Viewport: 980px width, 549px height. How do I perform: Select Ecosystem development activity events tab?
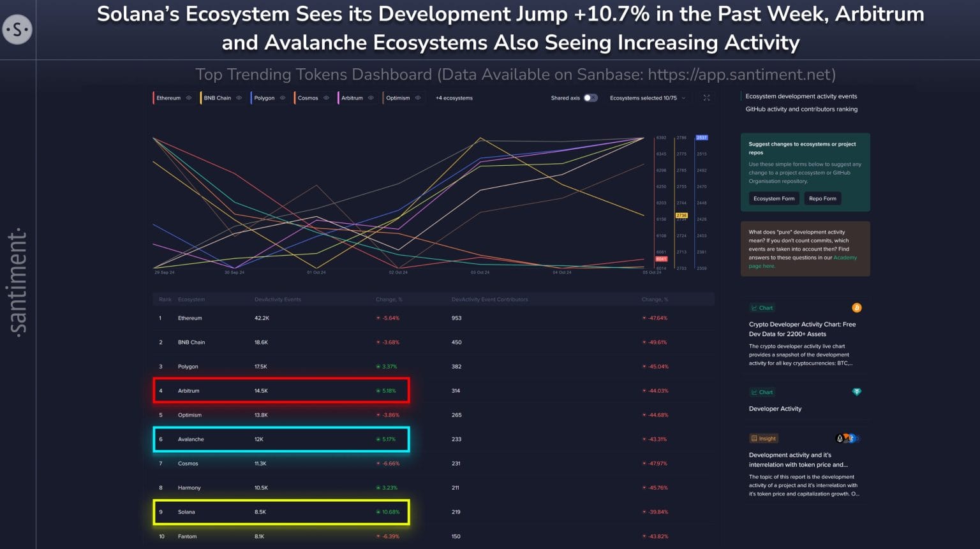[x=801, y=96]
